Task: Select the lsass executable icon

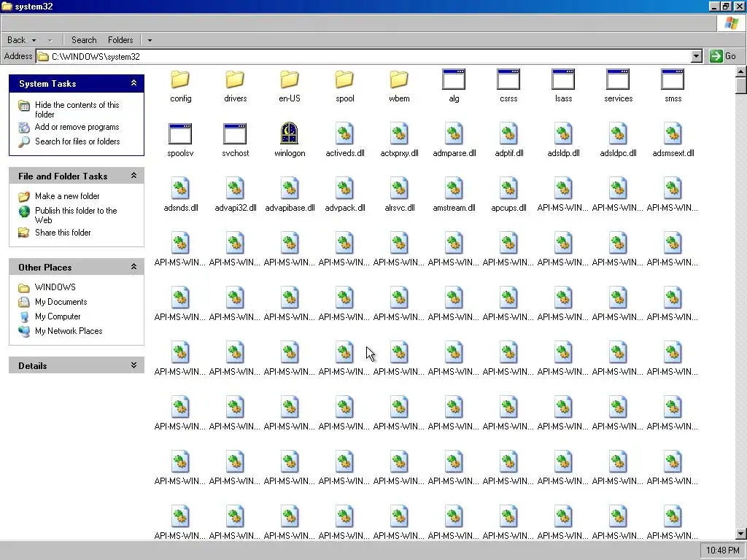Action: 563,79
